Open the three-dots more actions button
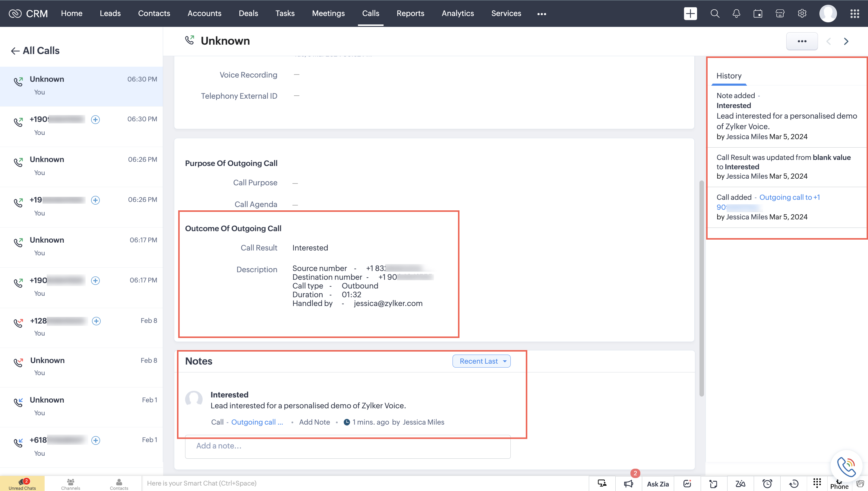This screenshot has width=868, height=491. click(802, 41)
